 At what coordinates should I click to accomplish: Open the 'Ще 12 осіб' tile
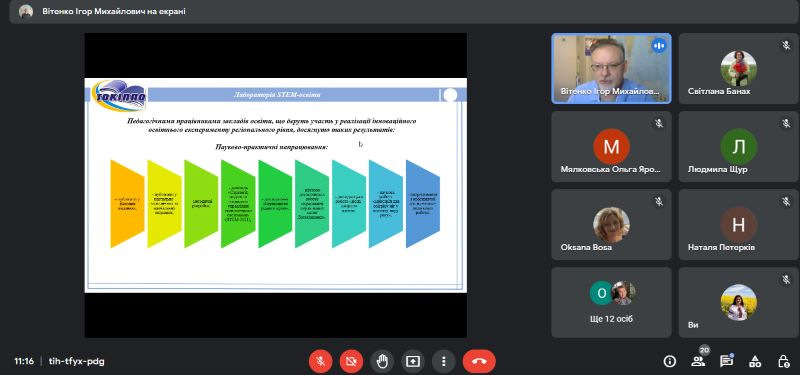611,303
